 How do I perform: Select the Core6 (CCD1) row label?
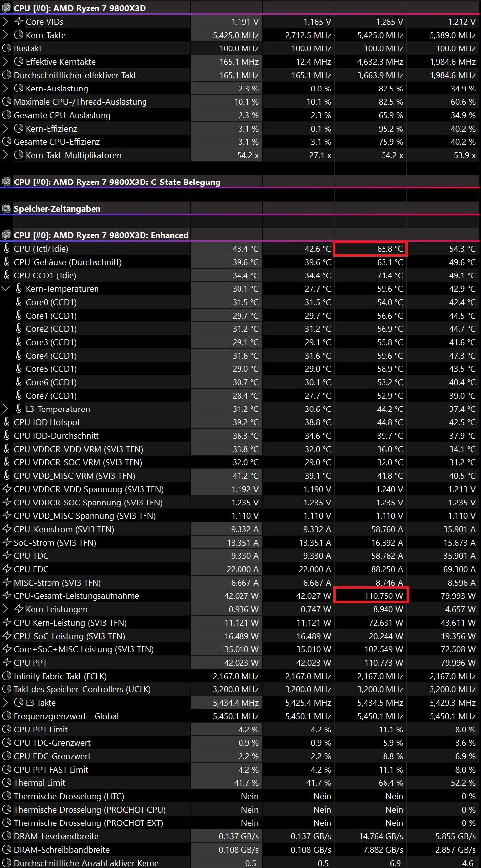tap(51, 382)
